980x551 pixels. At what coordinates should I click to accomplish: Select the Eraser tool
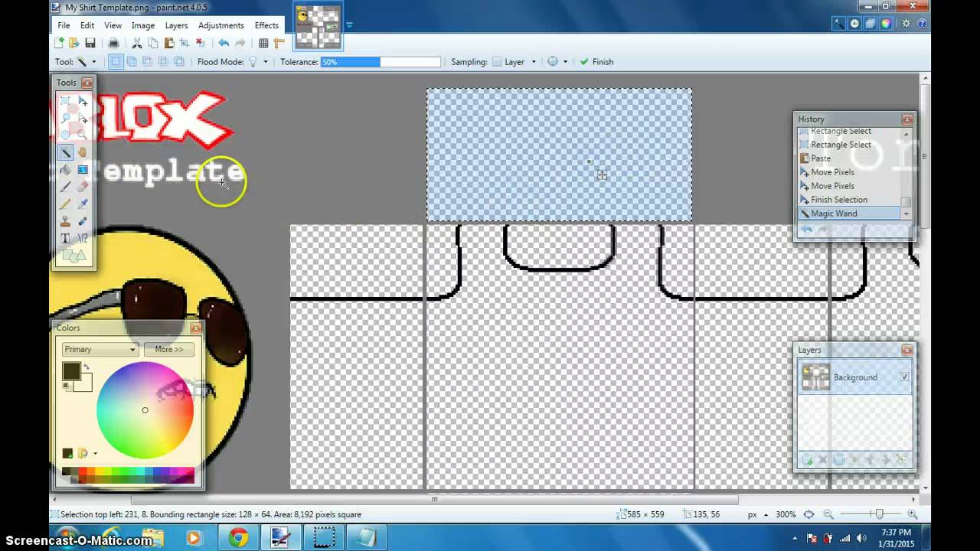point(83,187)
